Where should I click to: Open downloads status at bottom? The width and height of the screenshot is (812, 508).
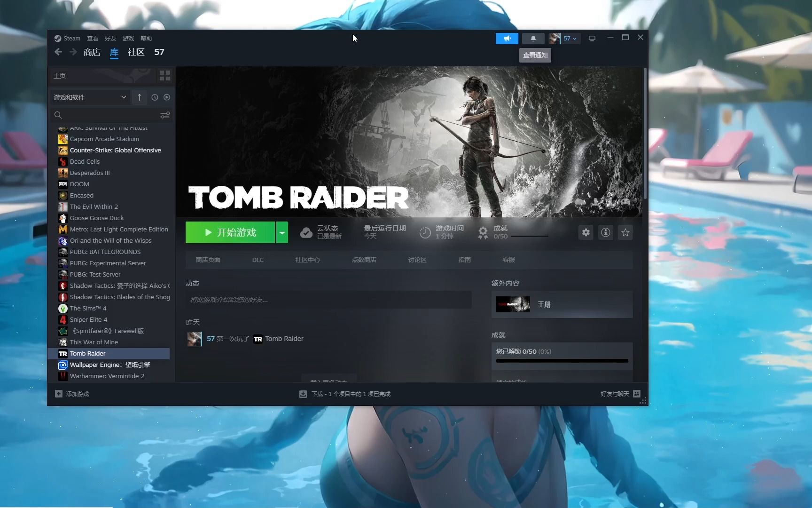point(345,394)
